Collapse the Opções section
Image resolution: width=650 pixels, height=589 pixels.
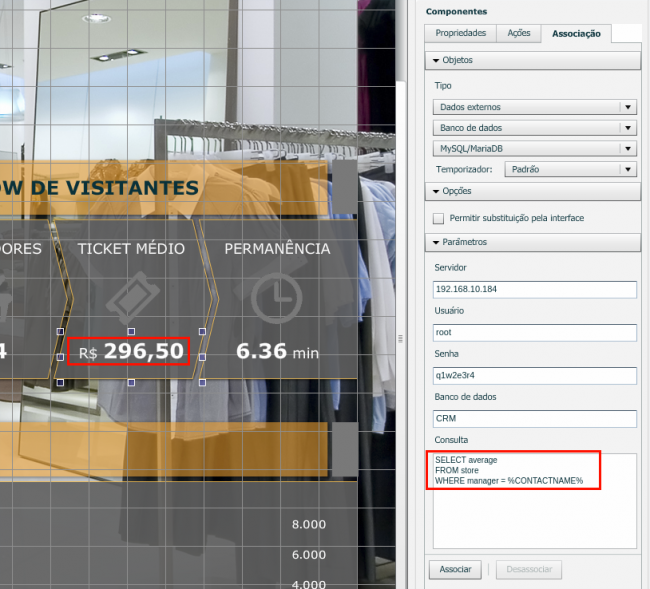pos(436,191)
